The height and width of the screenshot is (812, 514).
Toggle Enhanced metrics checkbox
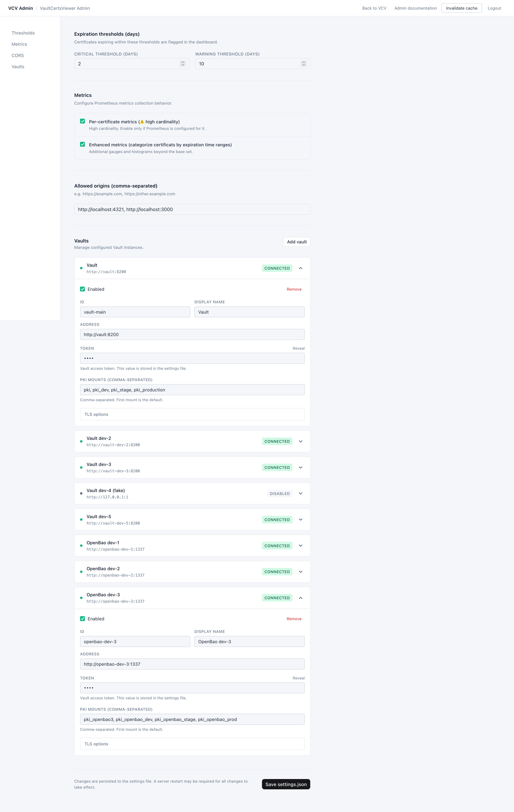click(82, 144)
